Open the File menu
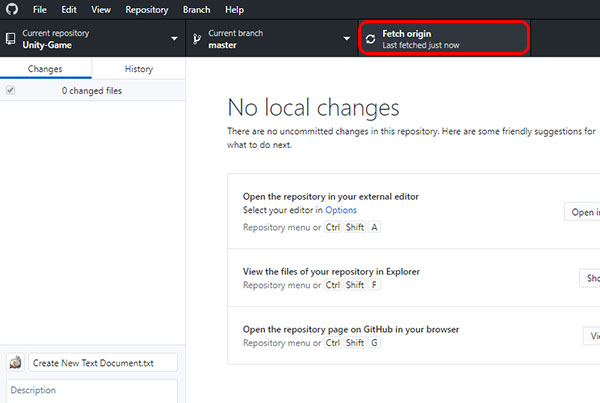 [40, 10]
